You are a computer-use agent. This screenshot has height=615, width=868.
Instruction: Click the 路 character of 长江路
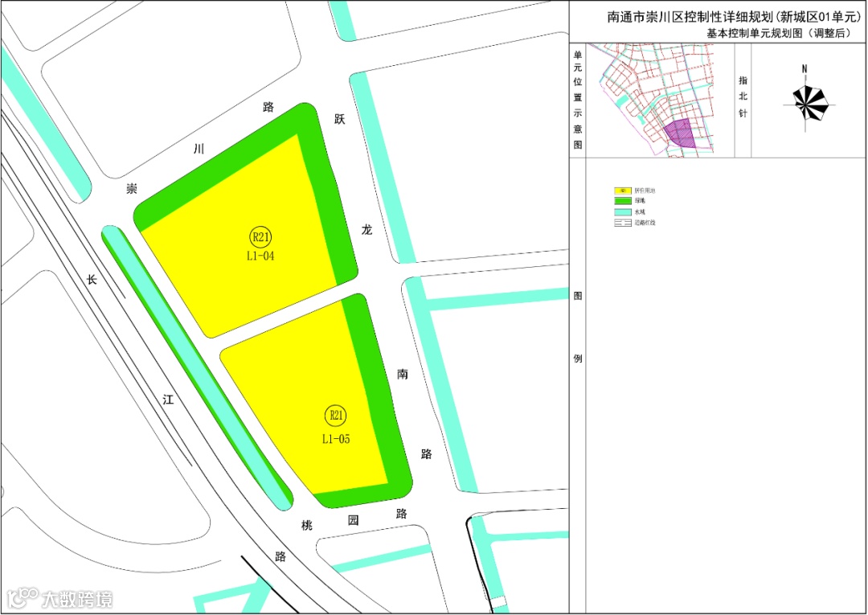click(280, 556)
